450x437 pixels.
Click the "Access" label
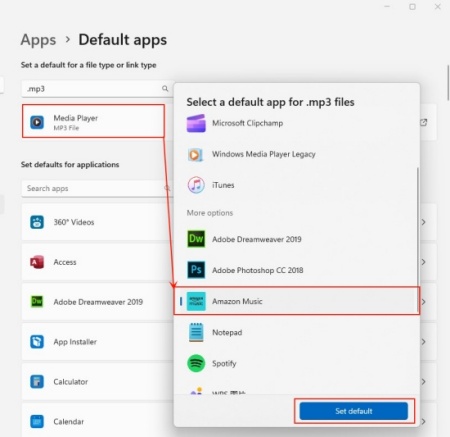(65, 262)
